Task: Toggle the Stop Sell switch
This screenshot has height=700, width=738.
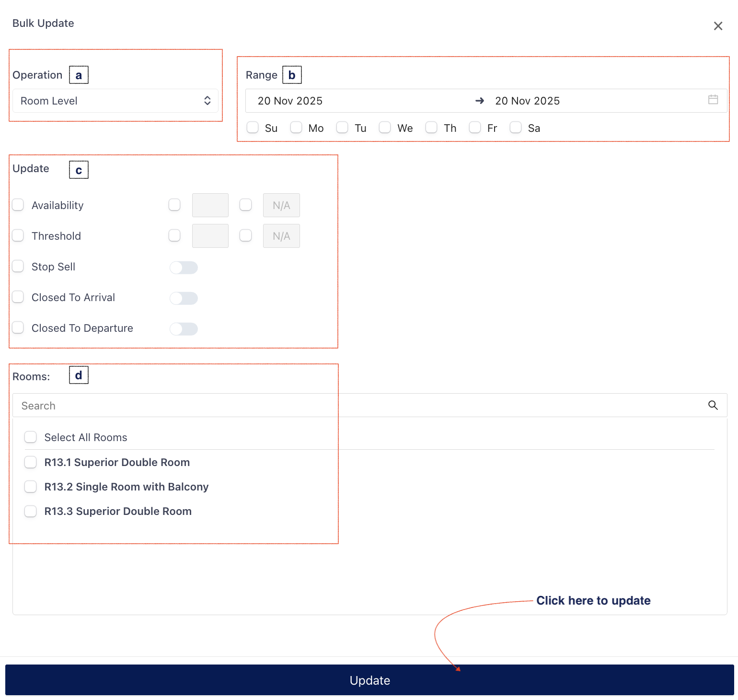Action: (x=184, y=268)
